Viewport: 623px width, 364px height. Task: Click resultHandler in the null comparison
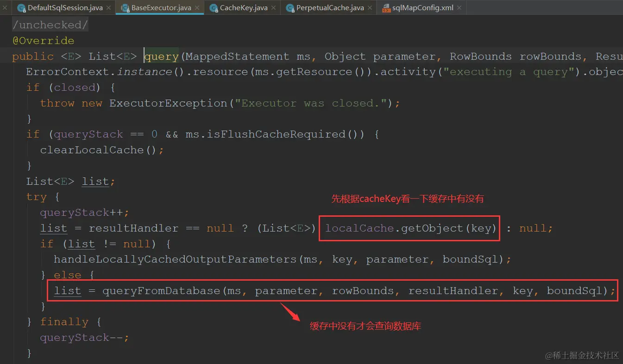coord(133,228)
